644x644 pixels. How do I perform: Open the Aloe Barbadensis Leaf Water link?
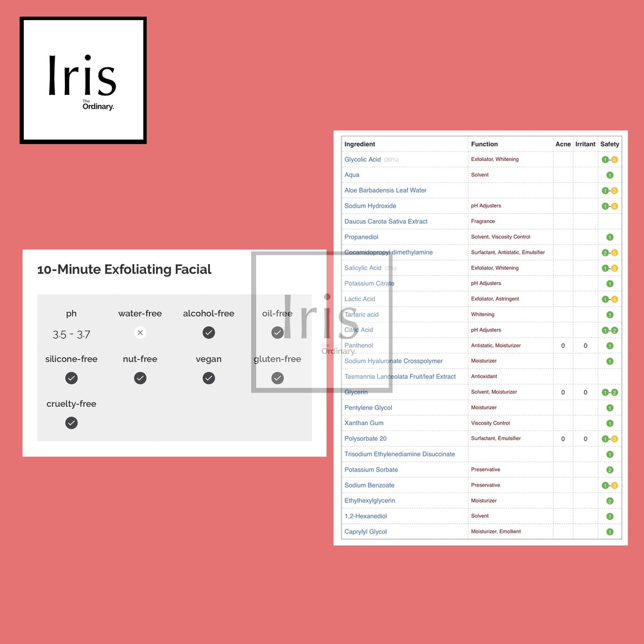[386, 191]
